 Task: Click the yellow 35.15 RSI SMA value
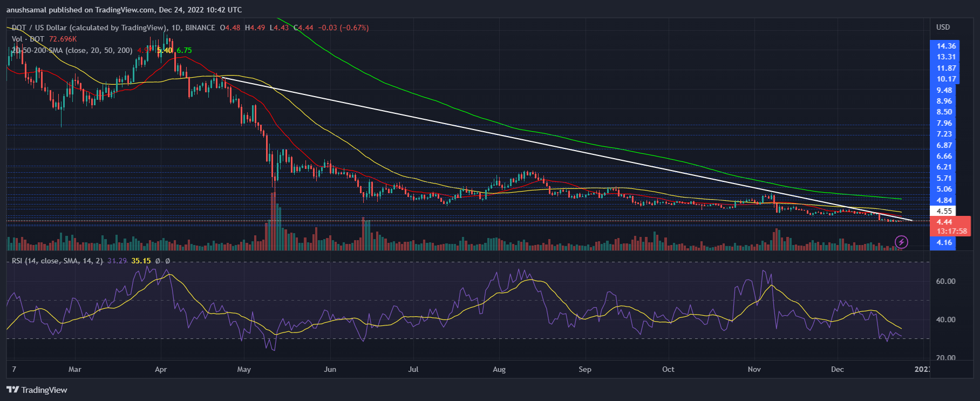[x=141, y=261]
